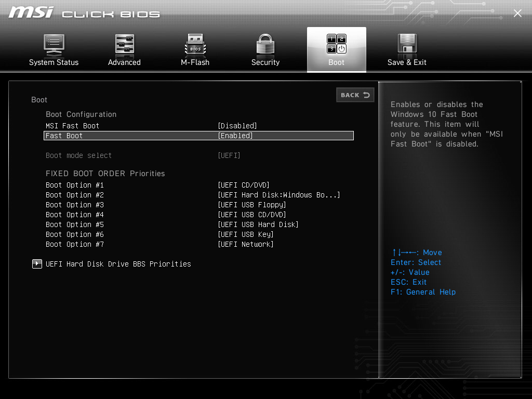Close the BIOS with the X
Image resolution: width=532 pixels, height=399 pixels.
517,13
